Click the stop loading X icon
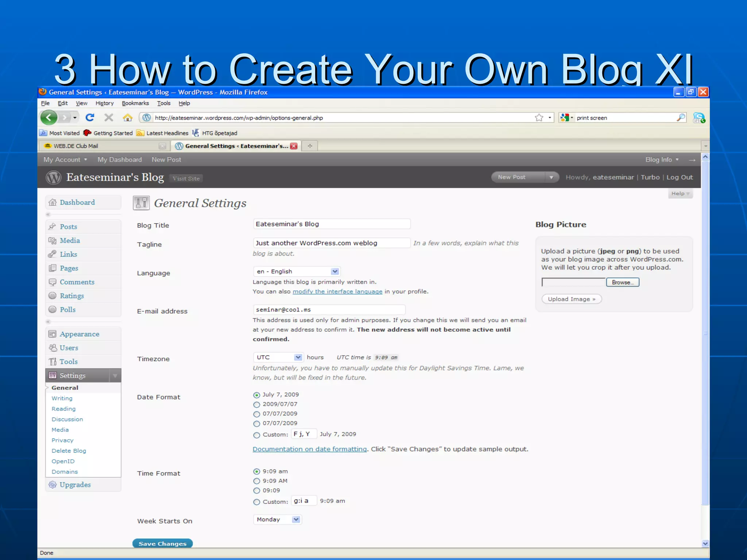The height and width of the screenshot is (560, 747). [x=109, y=117]
